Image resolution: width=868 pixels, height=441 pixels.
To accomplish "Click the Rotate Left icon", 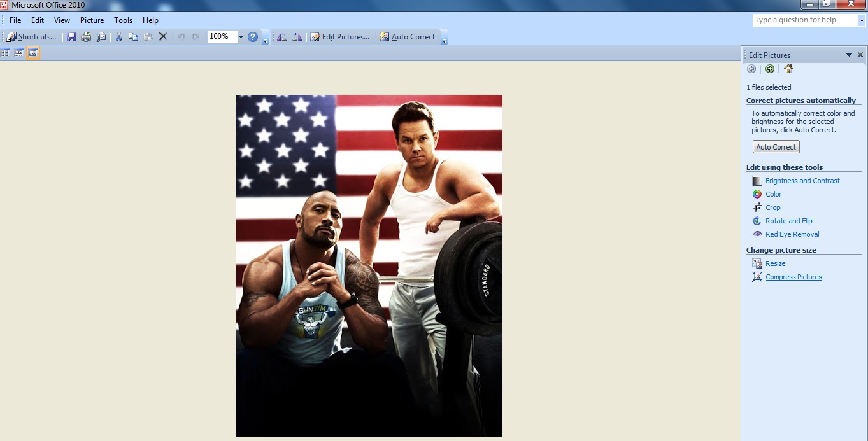I will (282, 37).
